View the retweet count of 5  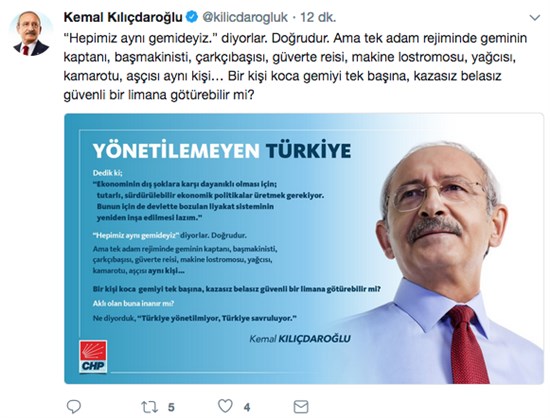171,407
